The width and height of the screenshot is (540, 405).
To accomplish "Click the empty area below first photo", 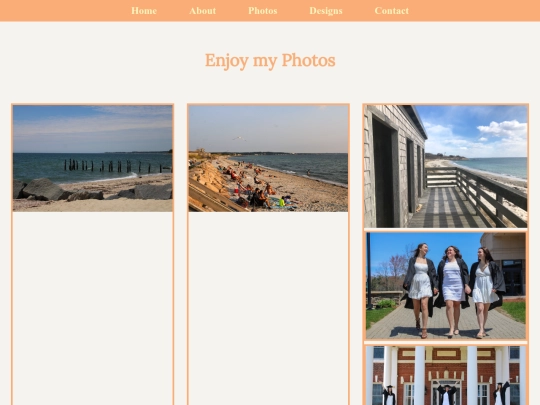I will 93,308.
